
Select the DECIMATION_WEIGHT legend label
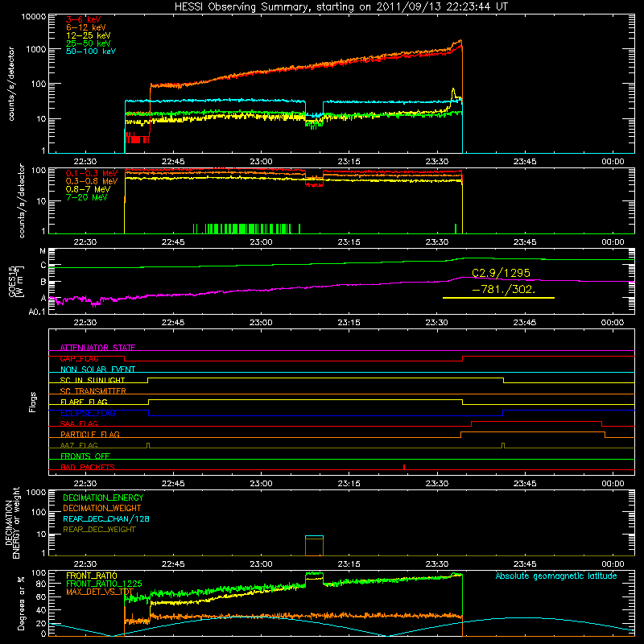point(102,508)
